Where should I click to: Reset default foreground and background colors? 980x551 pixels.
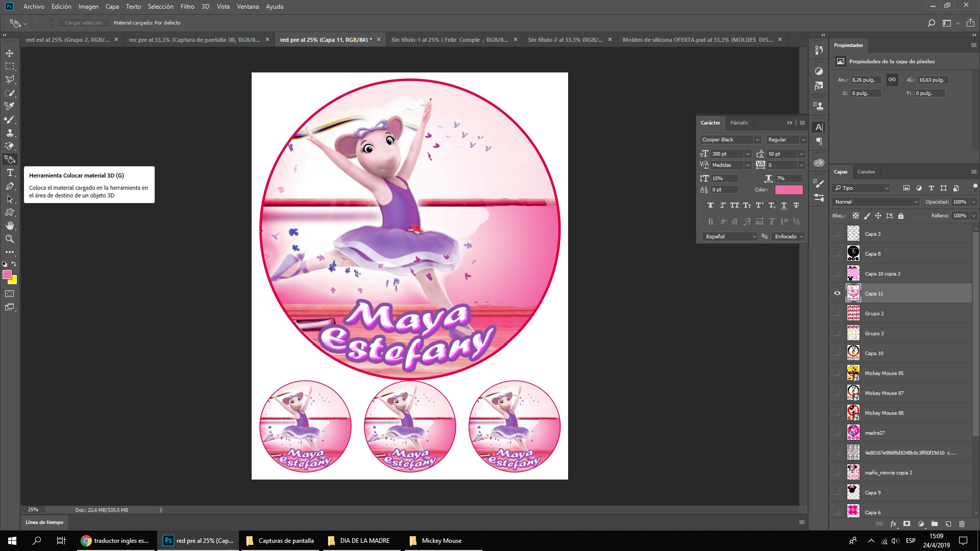(x=5, y=264)
